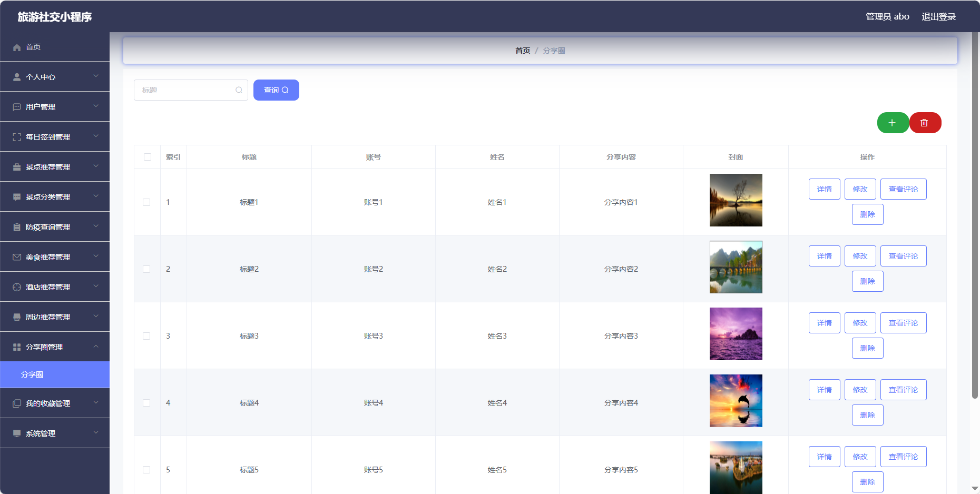Click the person icon next to 个人中心
This screenshot has height=494, width=980.
point(17,77)
